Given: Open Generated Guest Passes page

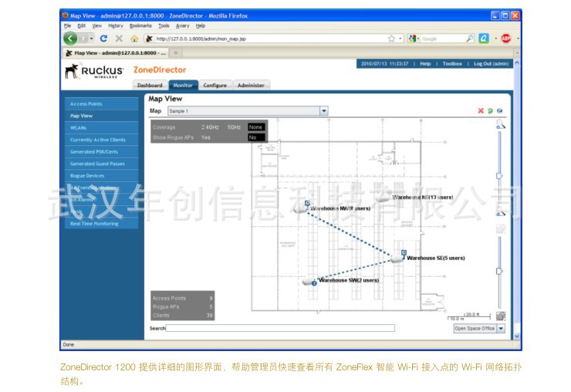Looking at the screenshot, I should [102, 164].
